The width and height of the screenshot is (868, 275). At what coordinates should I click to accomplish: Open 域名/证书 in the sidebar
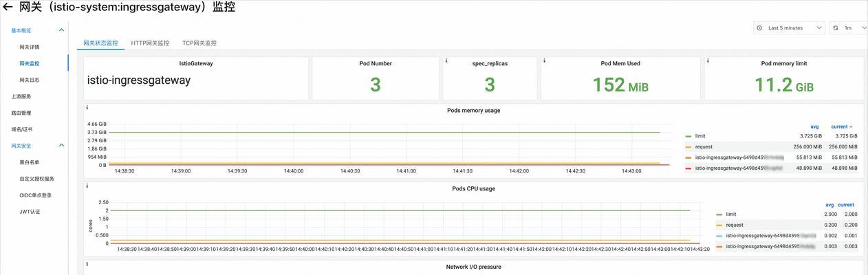22,129
